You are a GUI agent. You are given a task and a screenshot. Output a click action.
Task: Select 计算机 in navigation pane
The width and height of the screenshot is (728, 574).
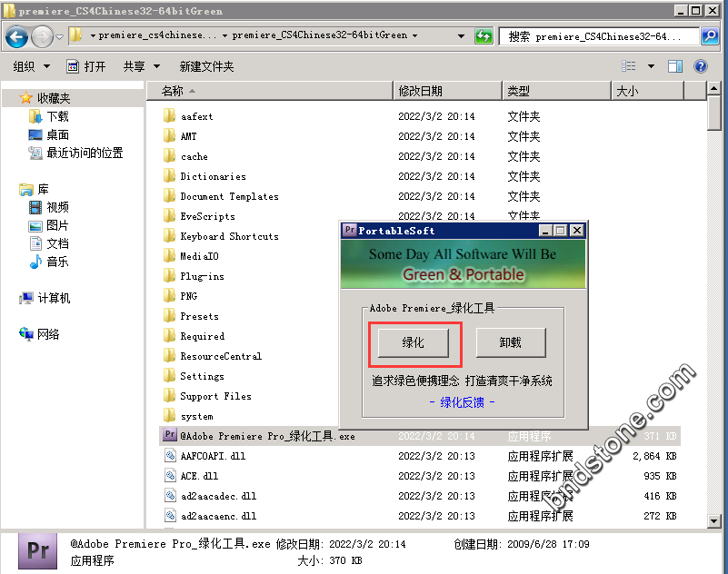coord(54,298)
